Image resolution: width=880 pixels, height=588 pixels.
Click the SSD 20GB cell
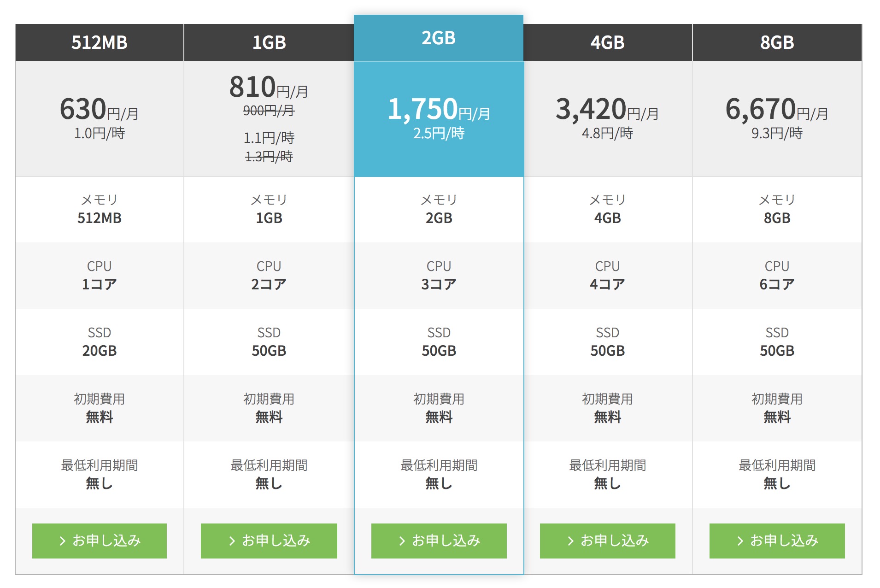(100, 342)
